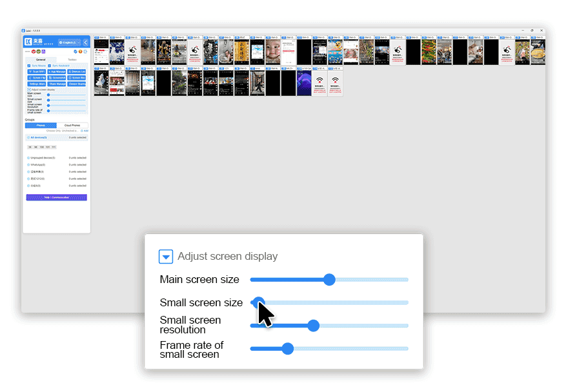This screenshot has height=392, width=568.
Task: Click the red round icon in sidebar
Action: pos(34,51)
